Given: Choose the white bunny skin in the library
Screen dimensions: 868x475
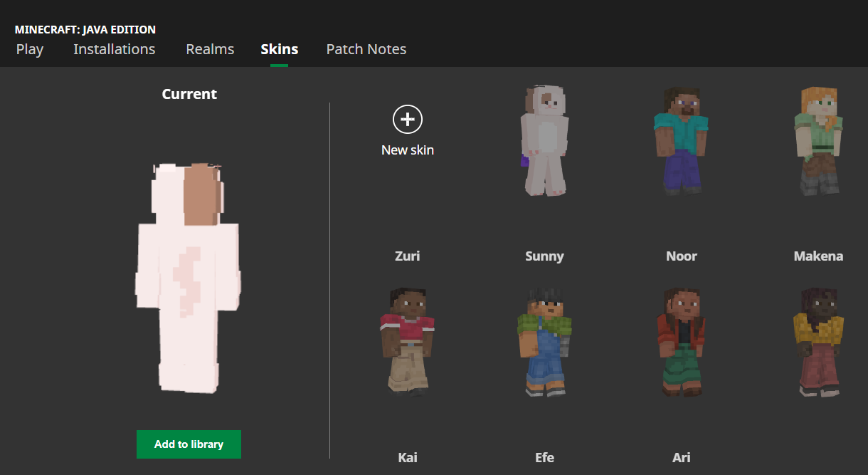Looking at the screenshot, I should tap(544, 142).
